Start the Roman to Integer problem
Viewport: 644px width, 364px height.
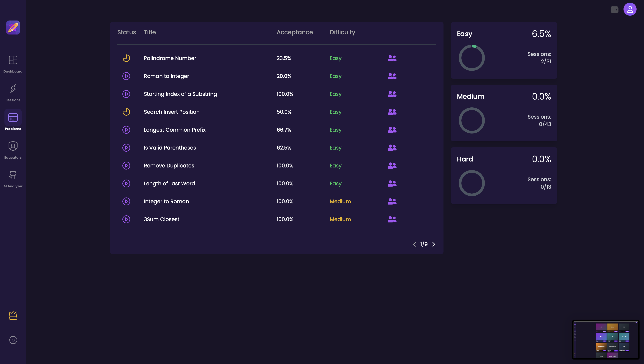pyautogui.click(x=126, y=76)
